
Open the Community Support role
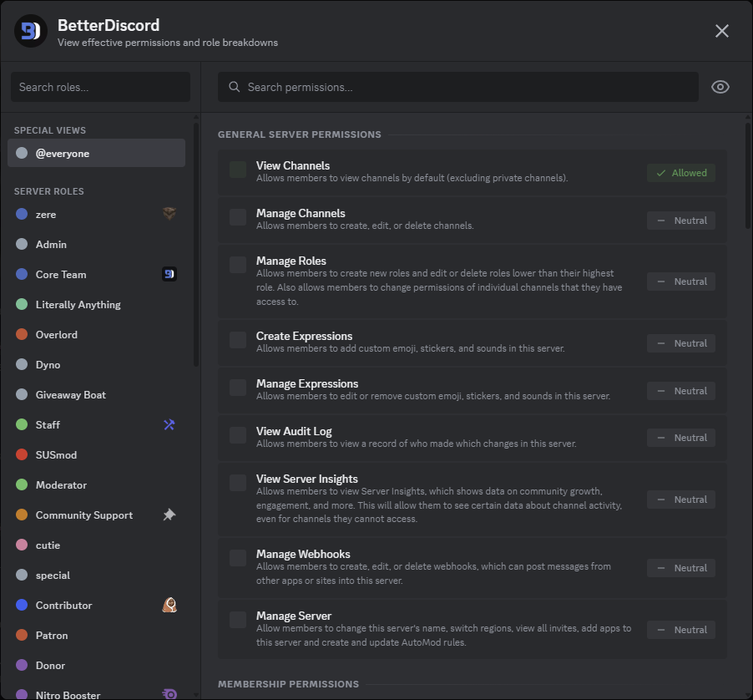[97, 515]
